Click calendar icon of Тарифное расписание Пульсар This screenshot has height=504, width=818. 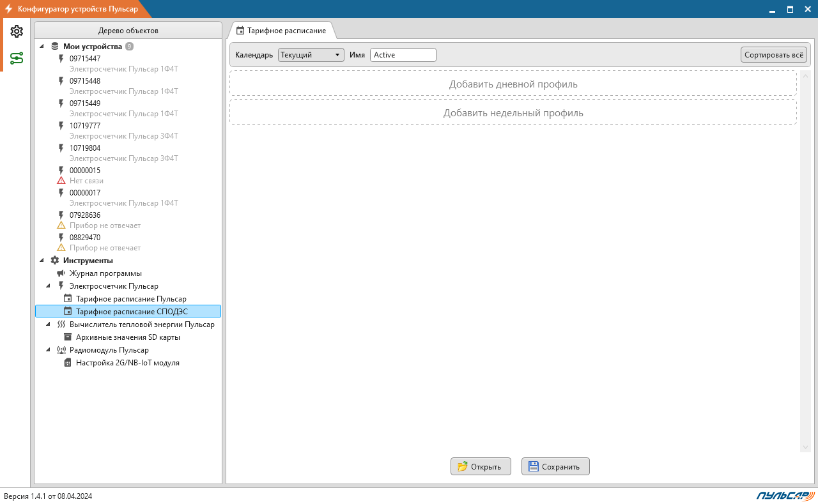(x=68, y=299)
